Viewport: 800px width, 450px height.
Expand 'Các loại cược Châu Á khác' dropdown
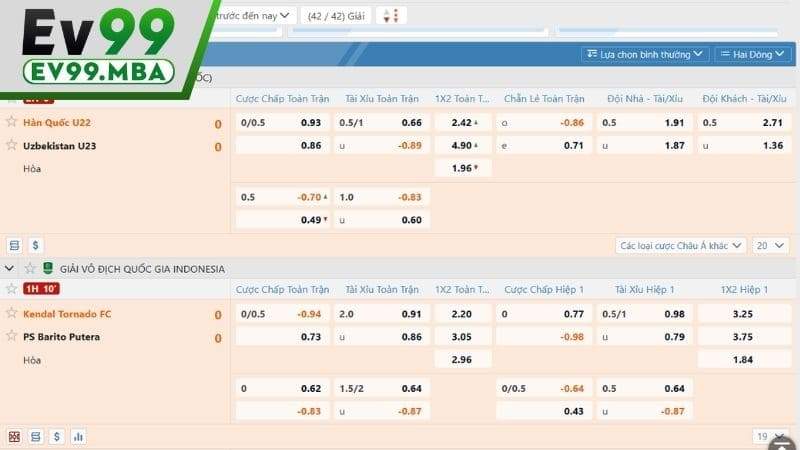[681, 245]
